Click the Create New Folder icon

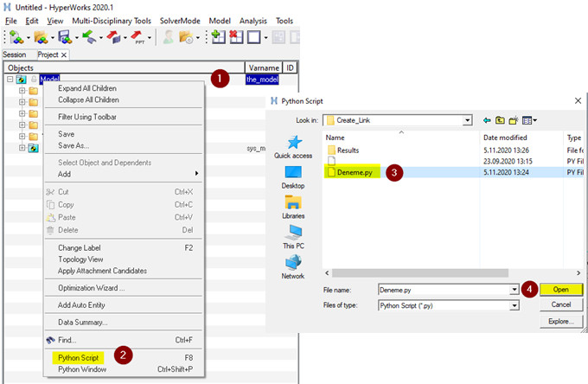pyautogui.click(x=514, y=120)
